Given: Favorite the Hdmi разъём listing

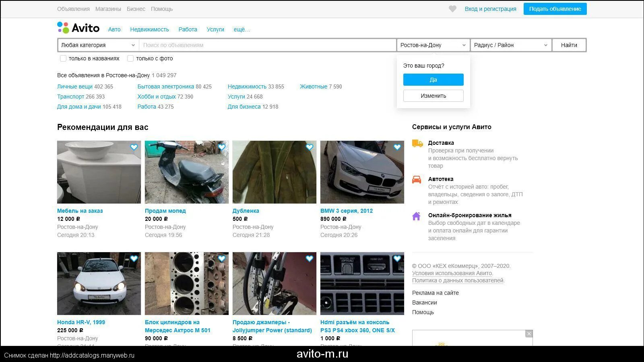Looking at the screenshot, I should pyautogui.click(x=397, y=259).
